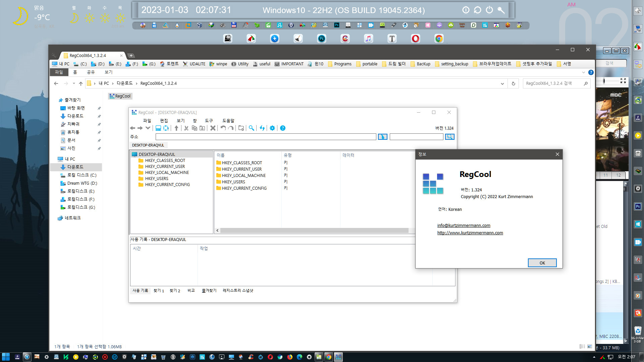Screen dimensions: 644x362
Task: Switch to the 즐겨찾기 tab in RegCool
Action: pyautogui.click(x=209, y=291)
